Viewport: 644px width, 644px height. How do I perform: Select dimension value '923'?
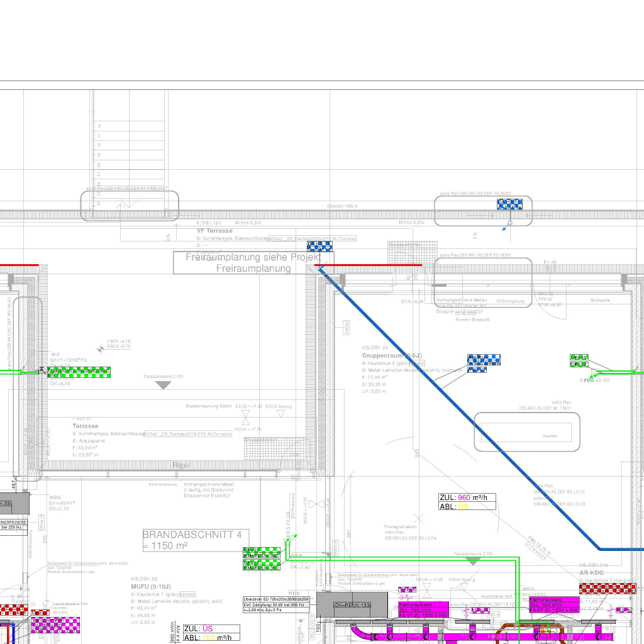click(x=417, y=453)
